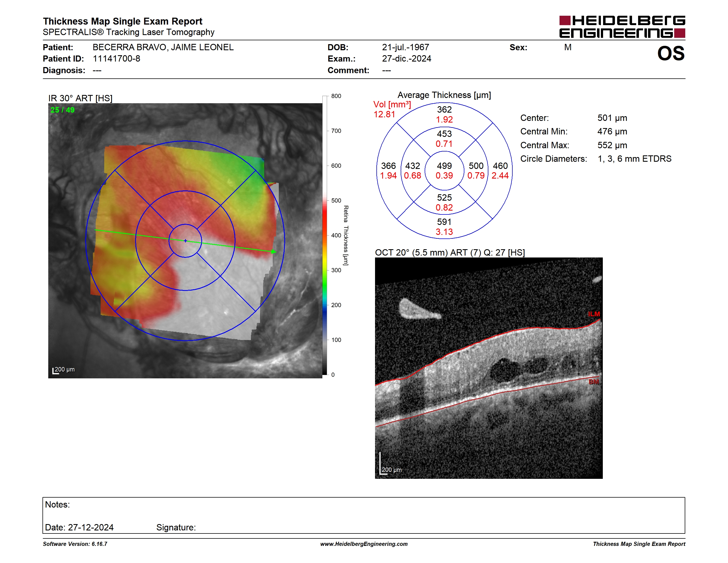Open www.HeidelbergEngineering.com footer link

364,544
